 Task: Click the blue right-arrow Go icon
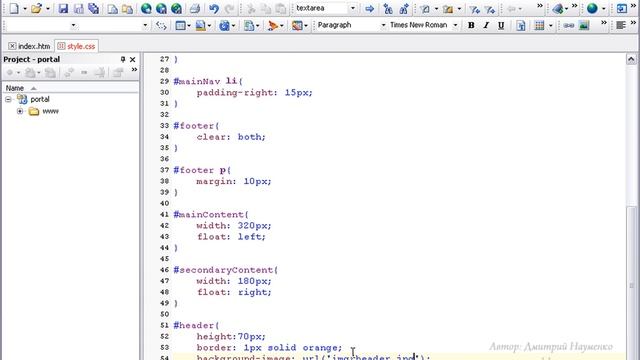click(x=369, y=8)
